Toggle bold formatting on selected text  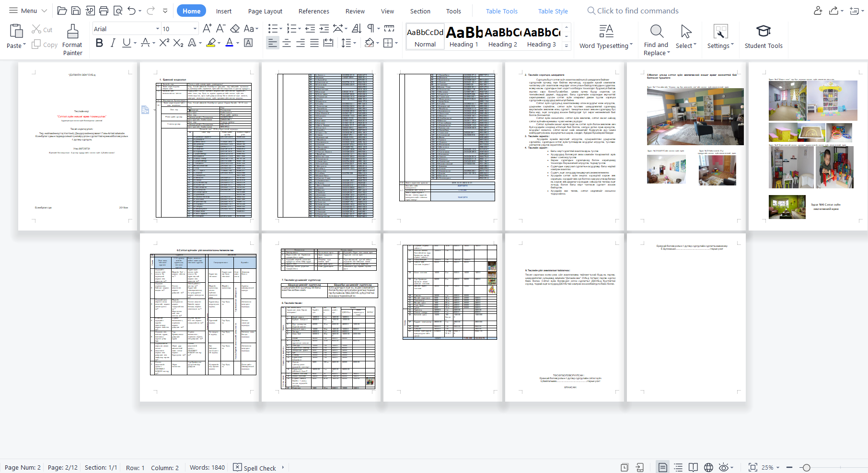pyautogui.click(x=99, y=43)
